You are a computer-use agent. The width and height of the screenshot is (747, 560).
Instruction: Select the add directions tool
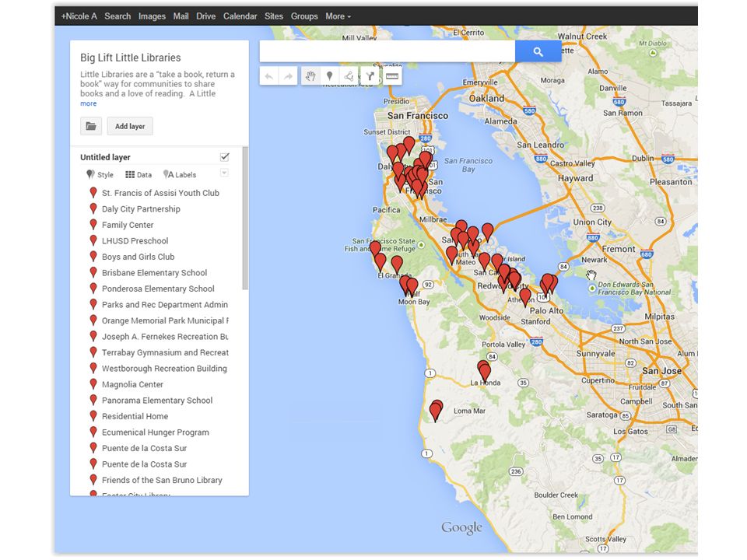pos(370,76)
